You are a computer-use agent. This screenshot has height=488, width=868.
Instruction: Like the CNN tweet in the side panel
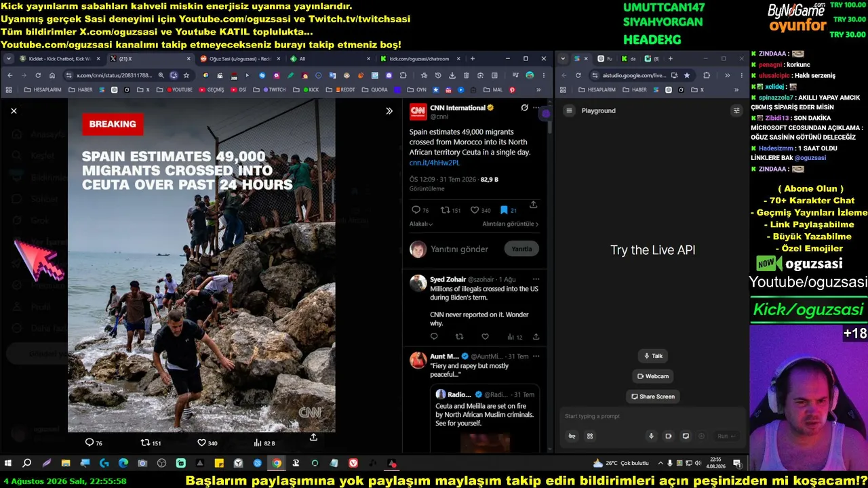pyautogui.click(x=475, y=210)
